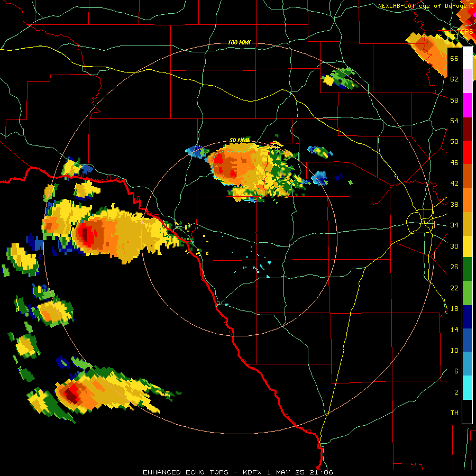Screen dimensions: 476x476
Task: Click the white swatch in the tops legend
Action: (467, 58)
